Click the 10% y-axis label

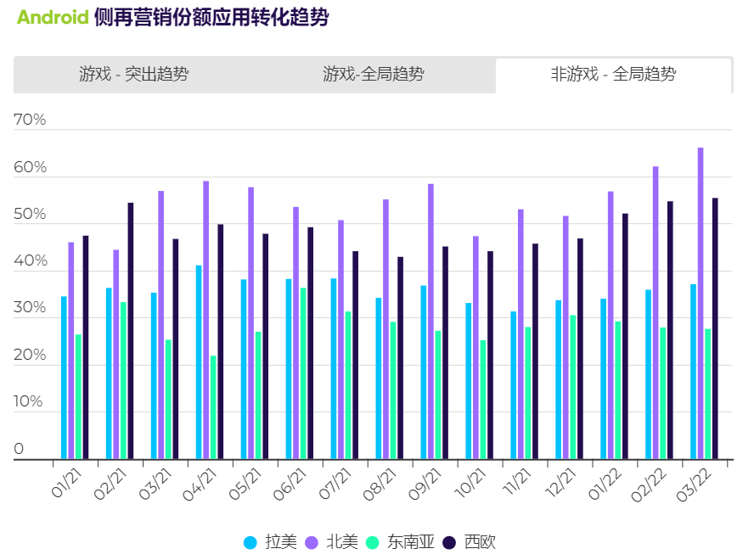tap(28, 401)
